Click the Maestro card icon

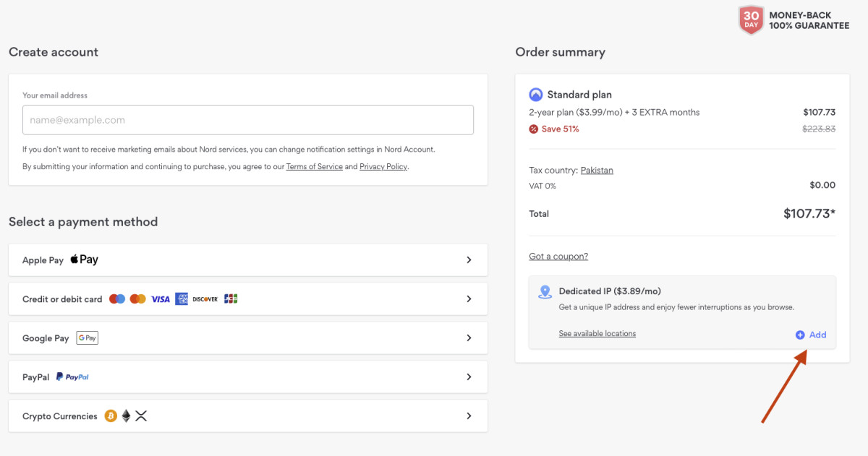(x=116, y=298)
